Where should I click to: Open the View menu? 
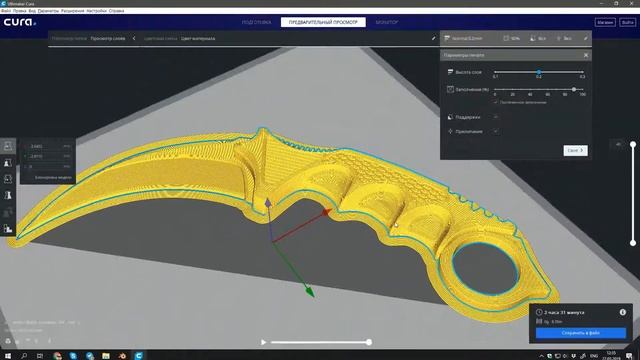pos(32,11)
